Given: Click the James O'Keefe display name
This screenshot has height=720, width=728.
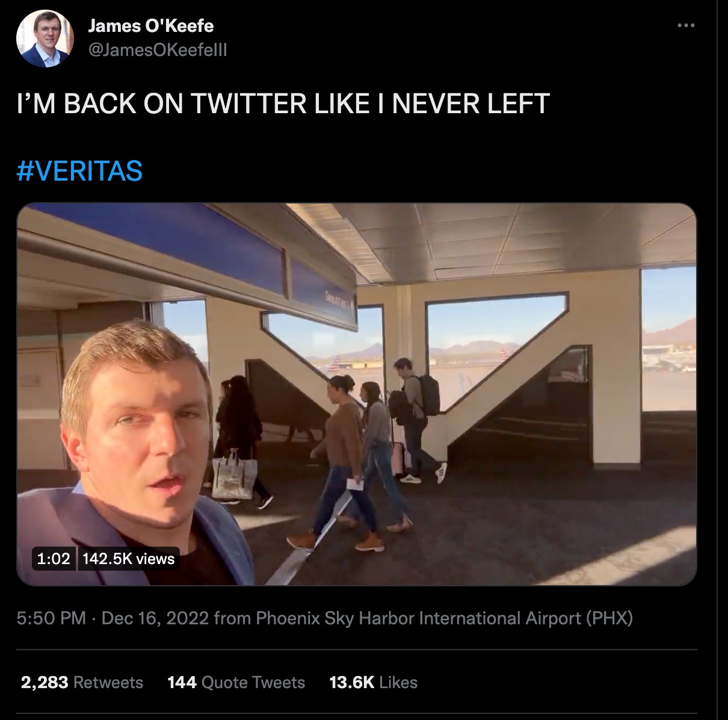Looking at the screenshot, I should tap(149, 26).
